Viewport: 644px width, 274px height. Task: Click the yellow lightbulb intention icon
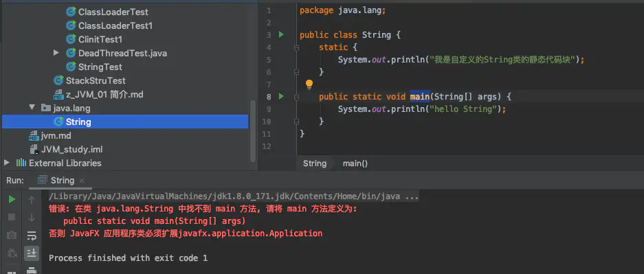[309, 84]
